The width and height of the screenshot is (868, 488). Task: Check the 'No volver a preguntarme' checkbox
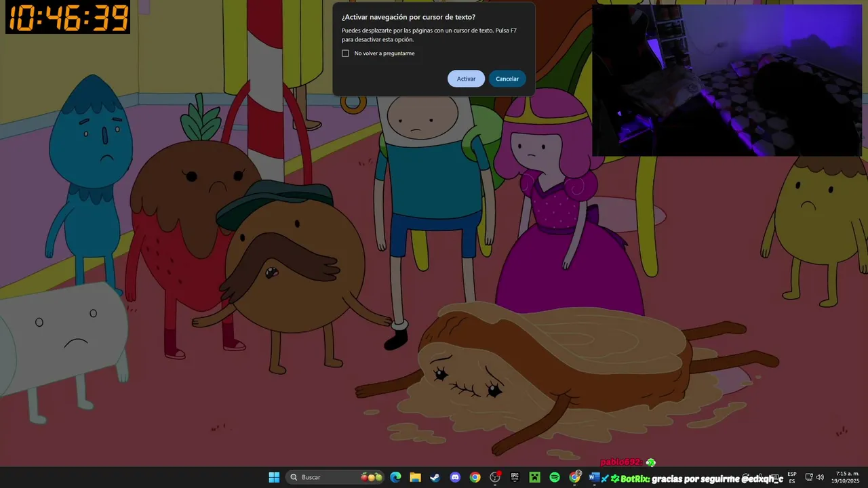click(x=345, y=54)
